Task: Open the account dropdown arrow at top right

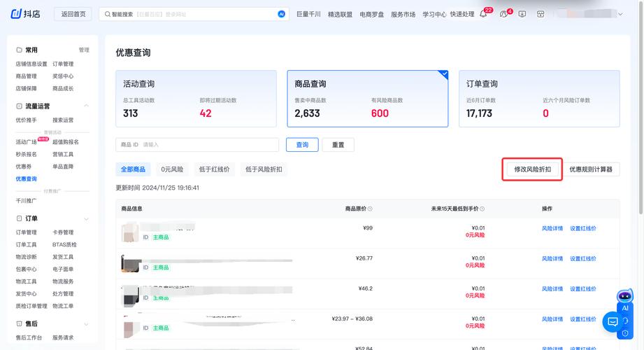Action: 620,14
